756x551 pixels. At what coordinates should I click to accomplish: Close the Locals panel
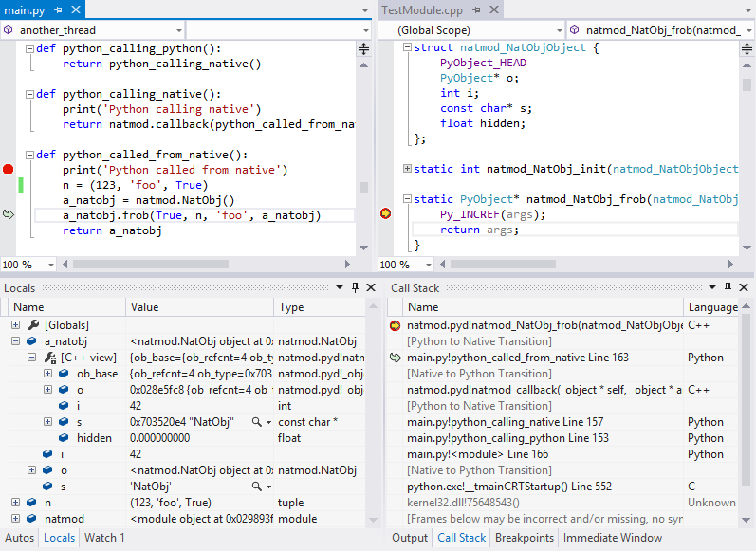(x=370, y=287)
